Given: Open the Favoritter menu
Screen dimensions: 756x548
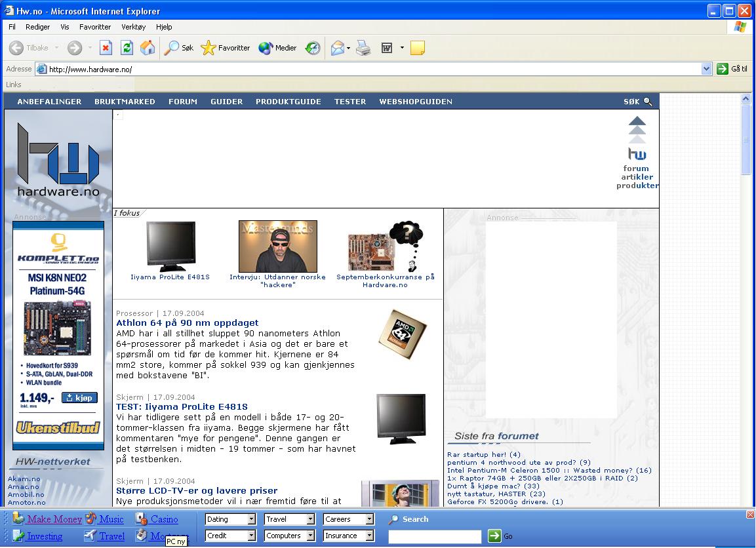Looking at the screenshot, I should [x=95, y=27].
